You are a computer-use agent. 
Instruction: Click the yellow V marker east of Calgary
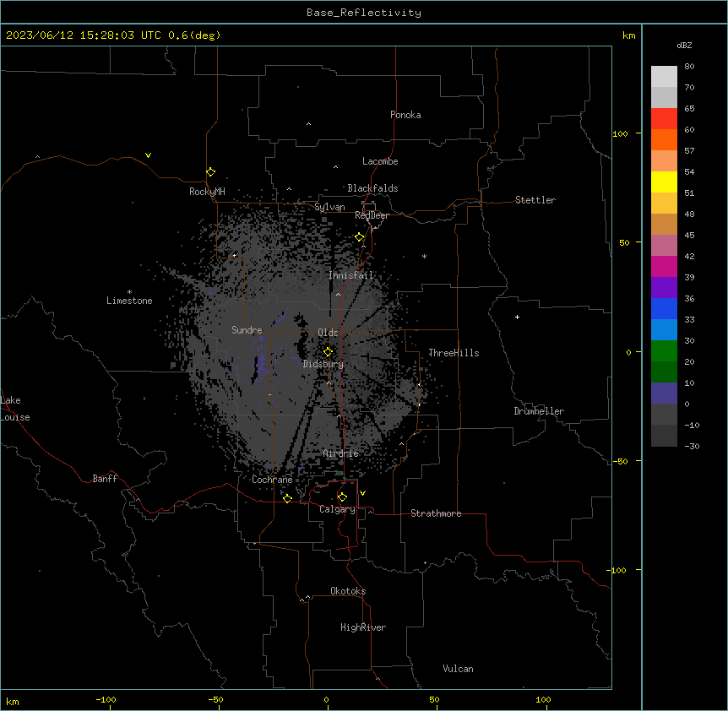pyautogui.click(x=362, y=493)
